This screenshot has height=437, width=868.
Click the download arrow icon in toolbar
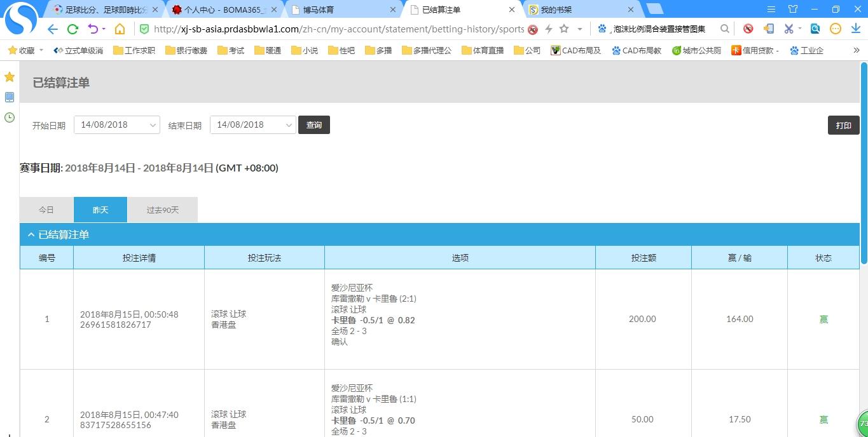856,29
